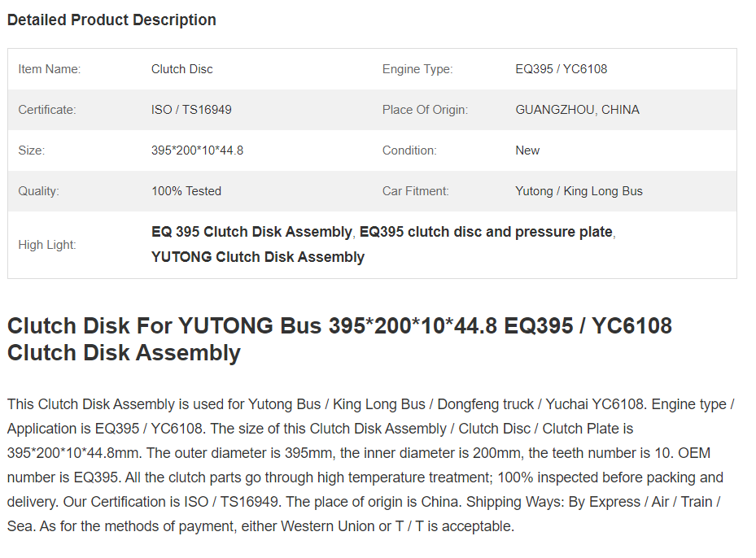Click the 395*200*10*44.8 size value
This screenshot has width=756, height=558.
(x=197, y=150)
